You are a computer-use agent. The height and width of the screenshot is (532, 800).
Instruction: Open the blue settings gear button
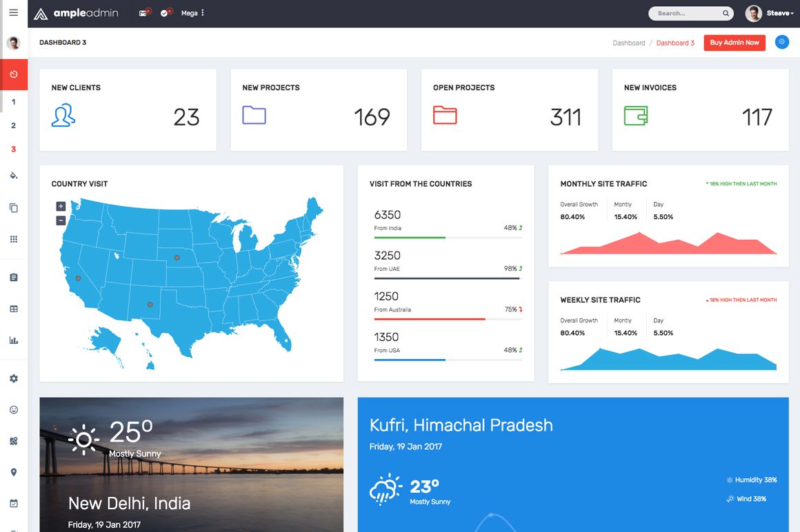pos(781,42)
